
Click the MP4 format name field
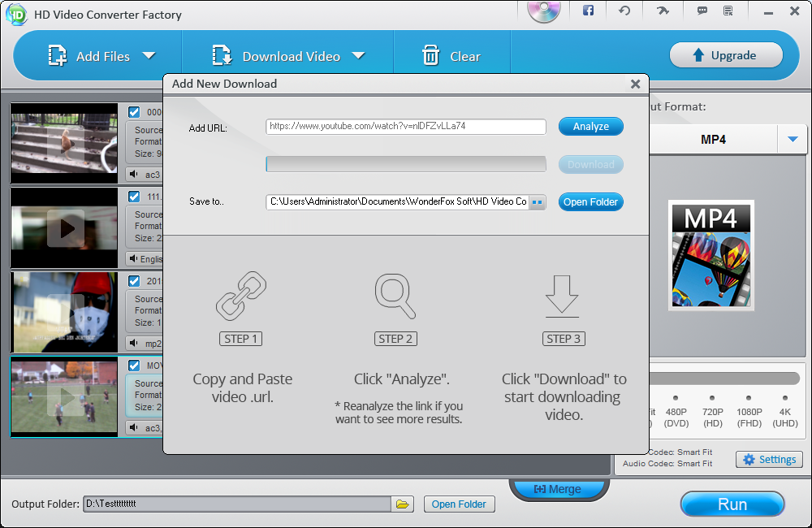click(x=713, y=140)
